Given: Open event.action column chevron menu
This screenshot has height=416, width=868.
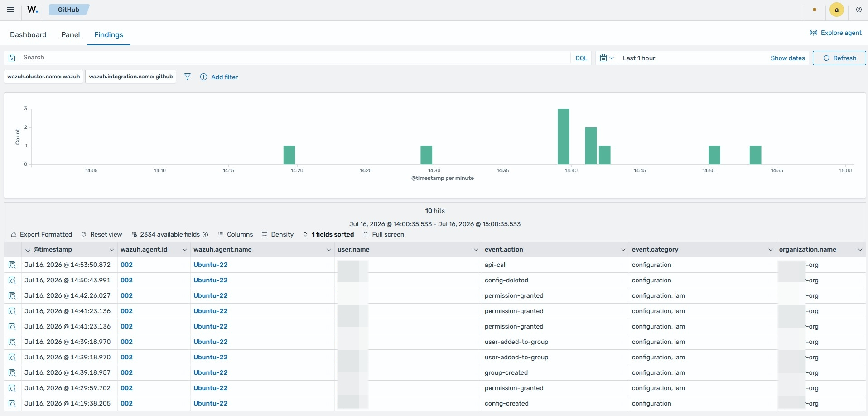Looking at the screenshot, I should (623, 250).
